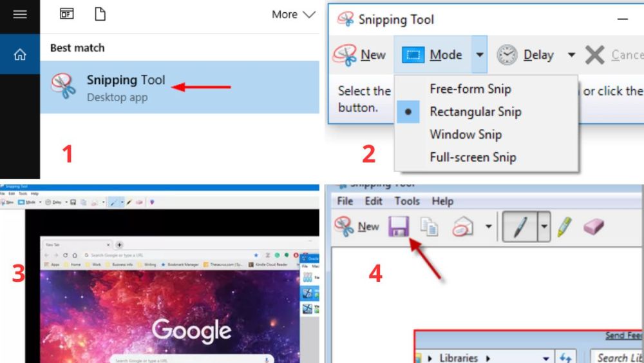
Task: Click New left of the purple Save icon
Action: pyautogui.click(x=357, y=226)
